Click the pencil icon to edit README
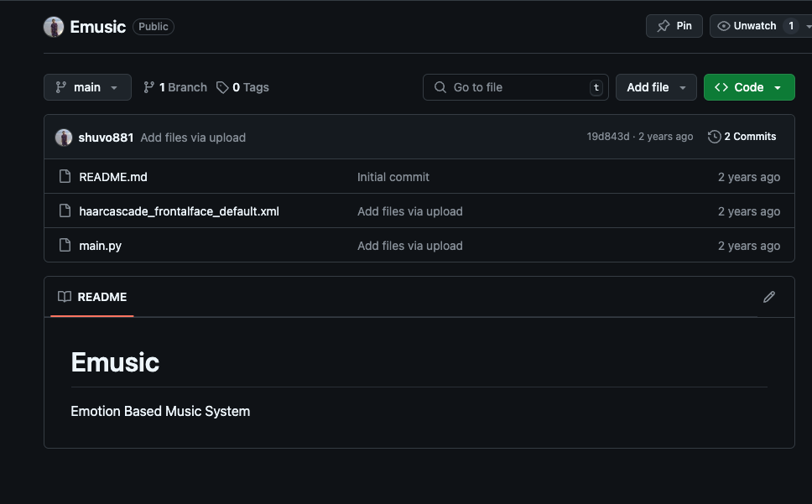The image size is (812, 504). [x=768, y=297]
